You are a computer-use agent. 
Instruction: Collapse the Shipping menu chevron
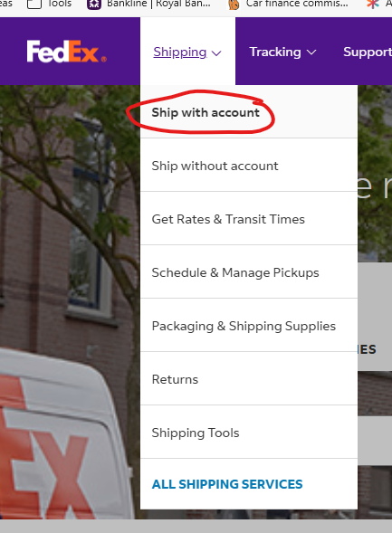216,53
